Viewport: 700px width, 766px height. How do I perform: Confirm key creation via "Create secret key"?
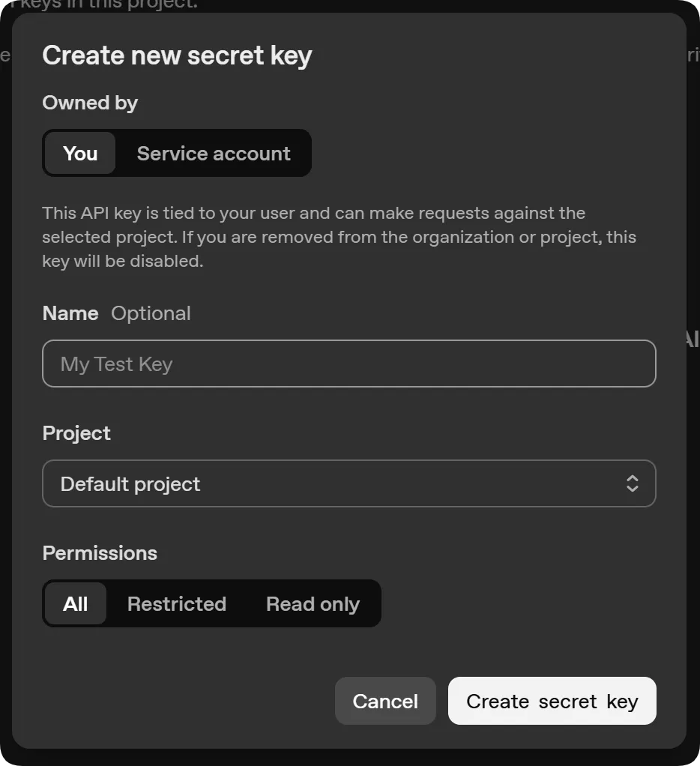tap(552, 701)
